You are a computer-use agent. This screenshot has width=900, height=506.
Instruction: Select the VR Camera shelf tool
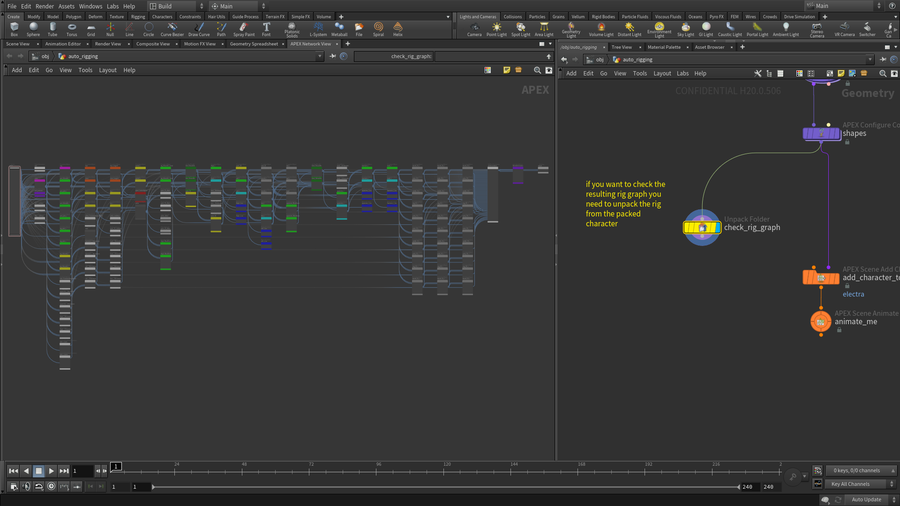tap(844, 30)
